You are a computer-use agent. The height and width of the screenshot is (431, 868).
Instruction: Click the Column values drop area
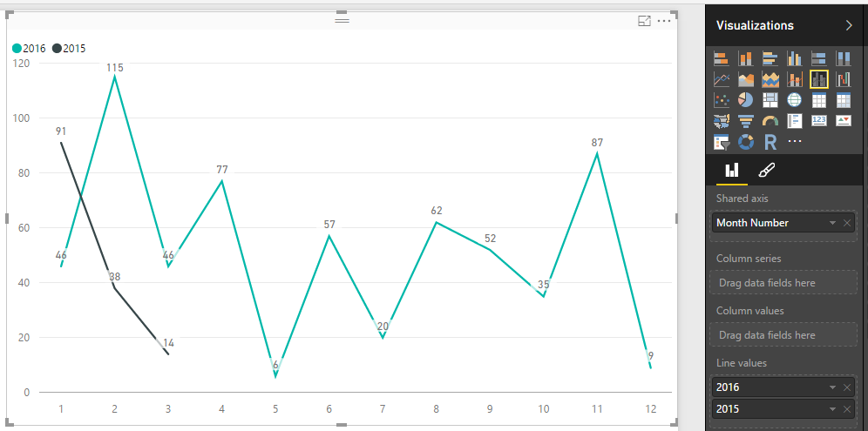[x=783, y=334]
